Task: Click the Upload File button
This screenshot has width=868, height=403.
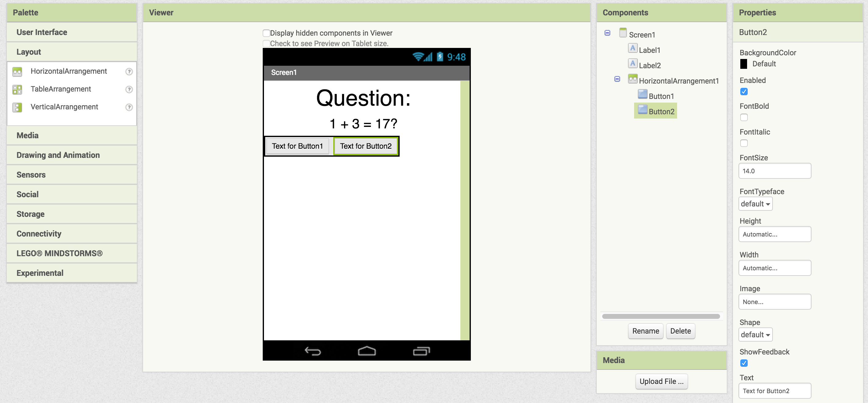Action: click(661, 381)
